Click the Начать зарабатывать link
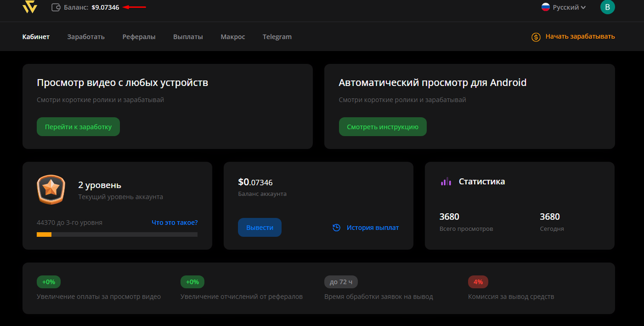 click(580, 37)
